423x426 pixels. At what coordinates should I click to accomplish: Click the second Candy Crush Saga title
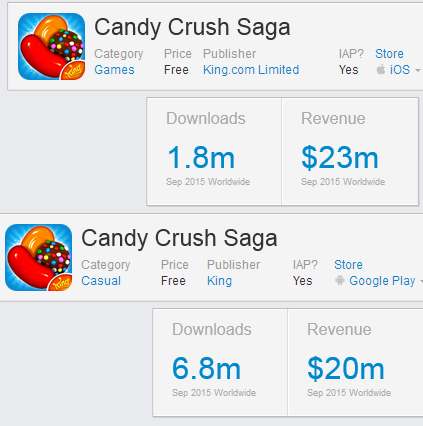179,238
